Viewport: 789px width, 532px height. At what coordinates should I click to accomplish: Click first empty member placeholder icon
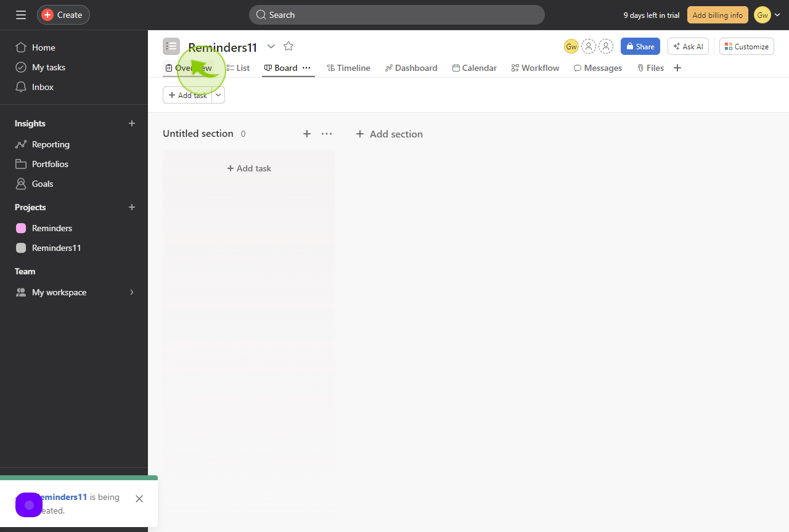click(589, 46)
